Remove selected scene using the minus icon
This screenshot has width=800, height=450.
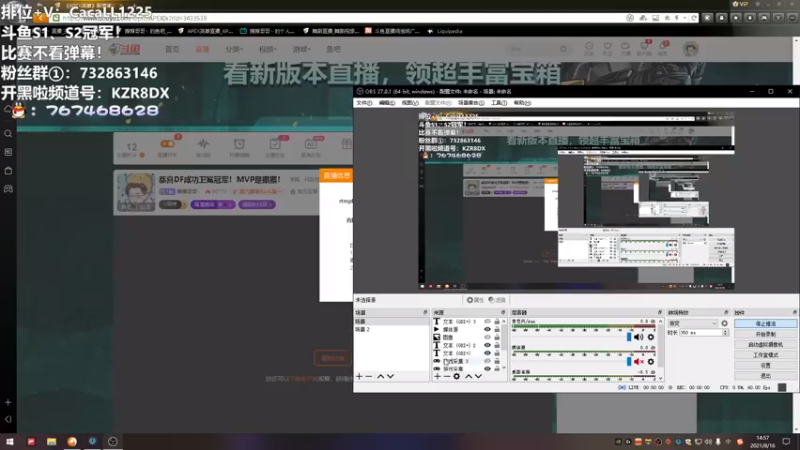(369, 377)
